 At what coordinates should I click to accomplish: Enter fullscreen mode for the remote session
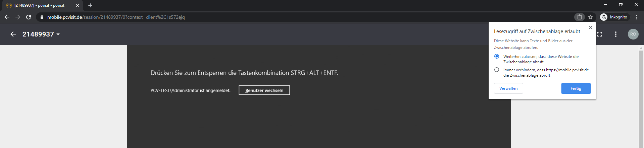pyautogui.click(x=600, y=34)
